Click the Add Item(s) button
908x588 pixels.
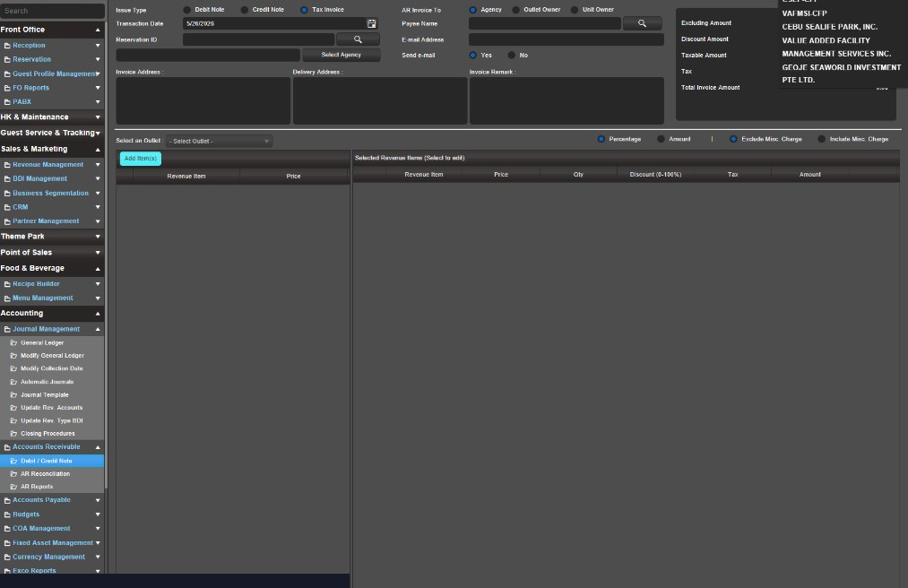pyautogui.click(x=140, y=158)
